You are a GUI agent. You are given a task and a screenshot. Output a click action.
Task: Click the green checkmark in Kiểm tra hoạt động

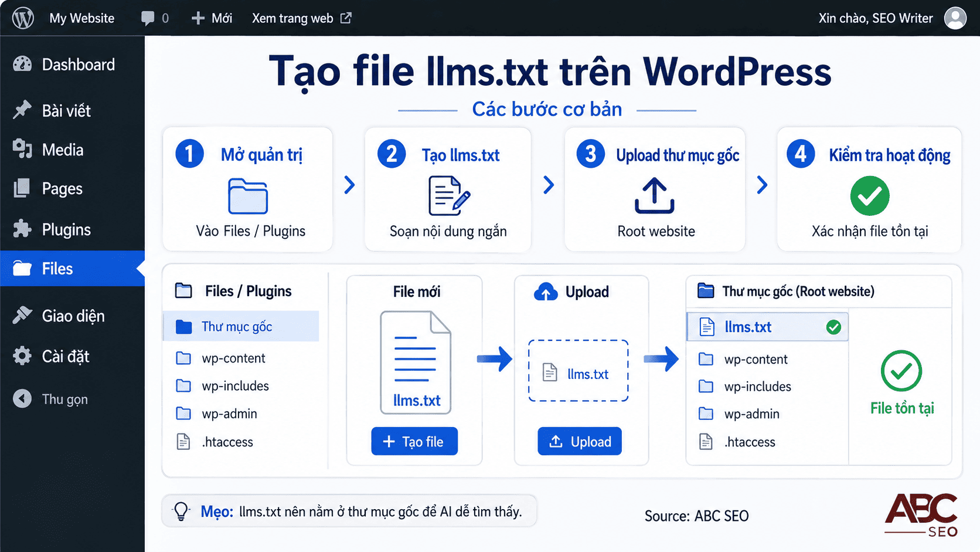870,196
